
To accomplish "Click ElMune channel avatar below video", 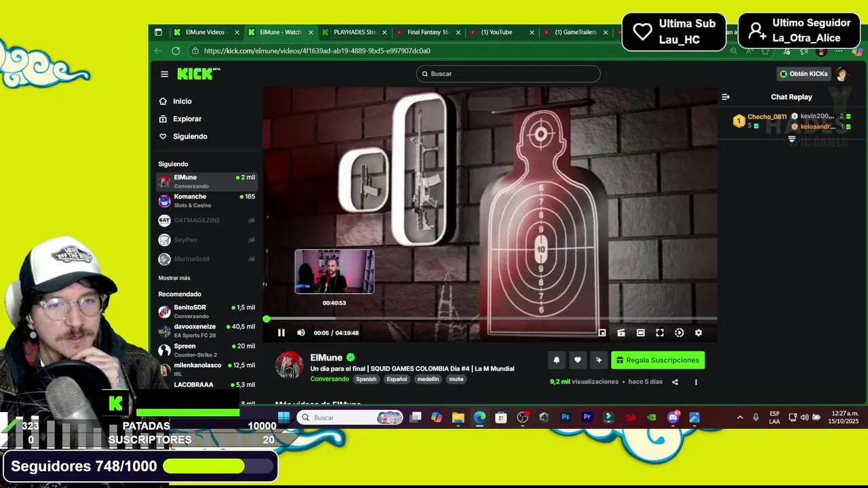I will [x=289, y=365].
